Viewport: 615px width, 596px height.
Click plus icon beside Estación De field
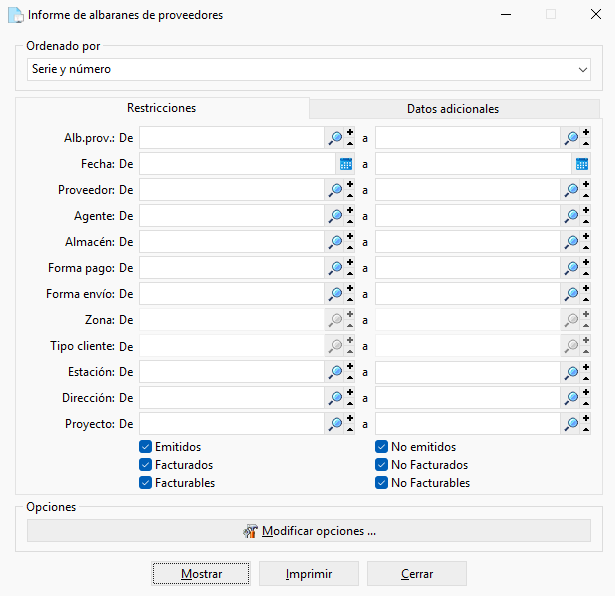point(350,367)
